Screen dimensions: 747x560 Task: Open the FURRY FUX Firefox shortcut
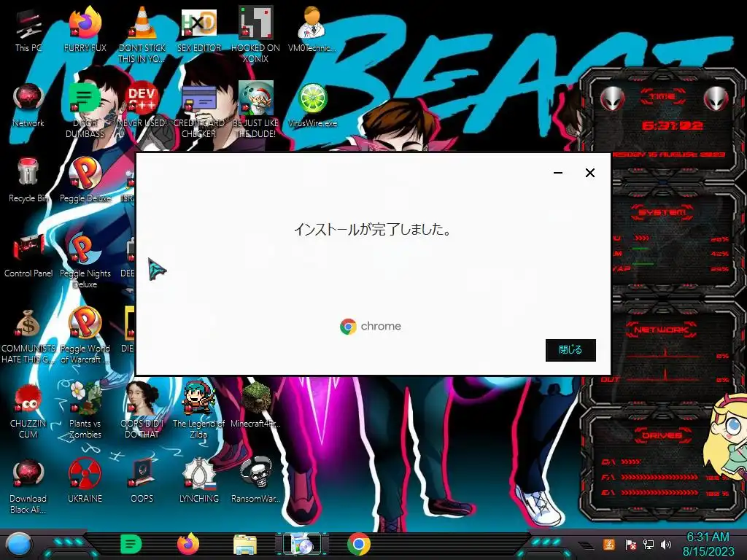[85, 31]
